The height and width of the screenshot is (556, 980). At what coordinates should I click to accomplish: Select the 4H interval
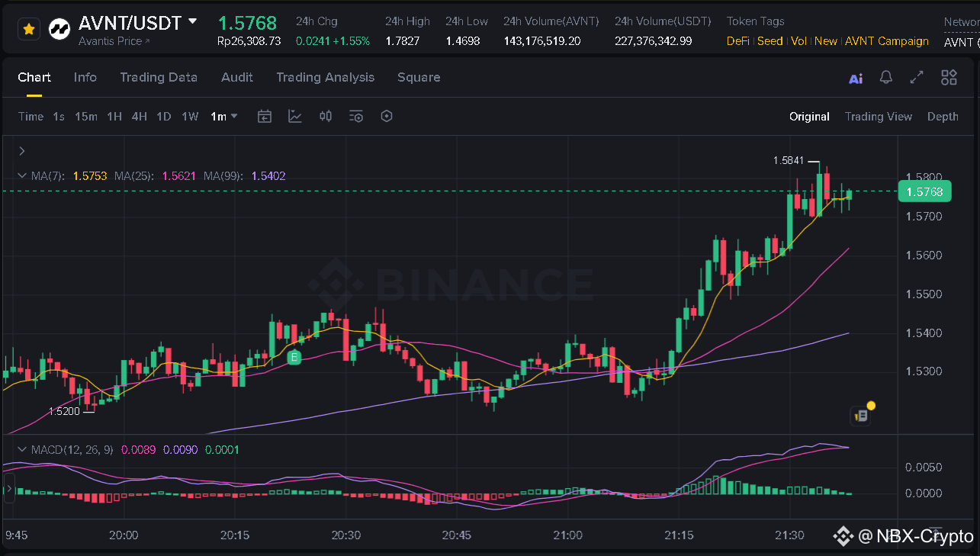coord(139,117)
